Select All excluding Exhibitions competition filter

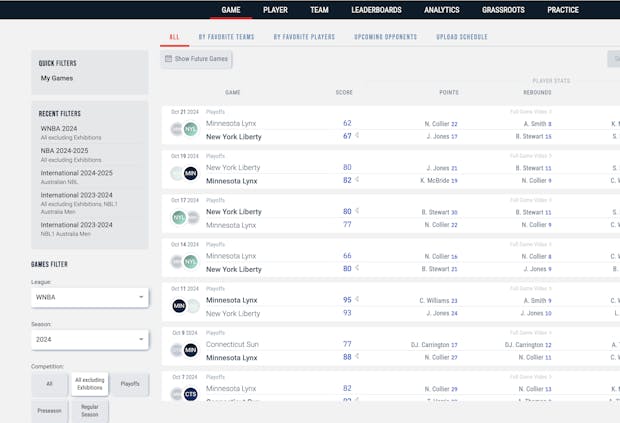click(90, 384)
